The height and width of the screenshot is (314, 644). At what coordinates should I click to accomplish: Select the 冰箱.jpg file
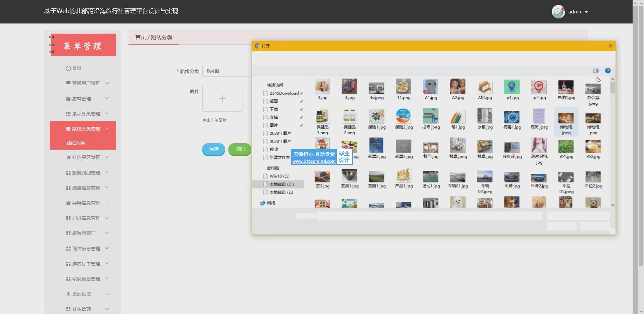[x=485, y=119]
